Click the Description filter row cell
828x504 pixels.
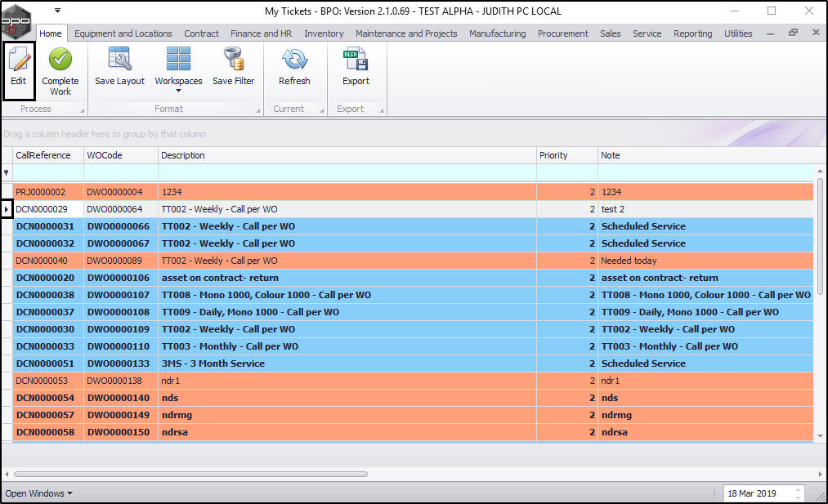click(347, 172)
